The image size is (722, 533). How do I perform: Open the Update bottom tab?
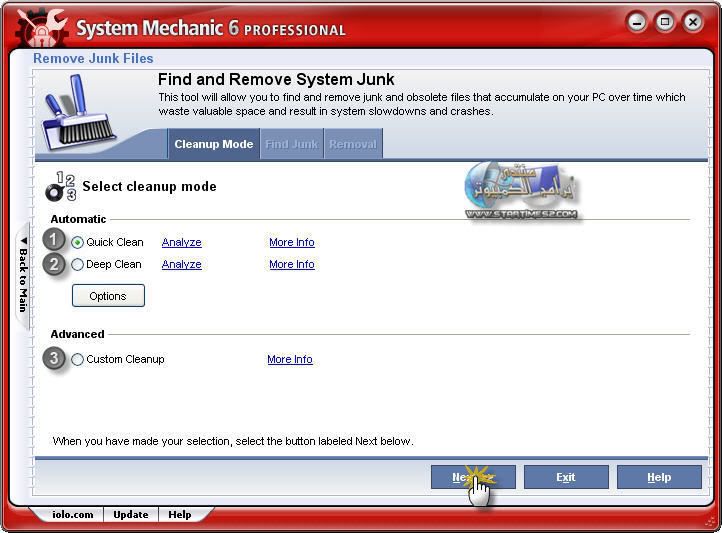coord(131,515)
